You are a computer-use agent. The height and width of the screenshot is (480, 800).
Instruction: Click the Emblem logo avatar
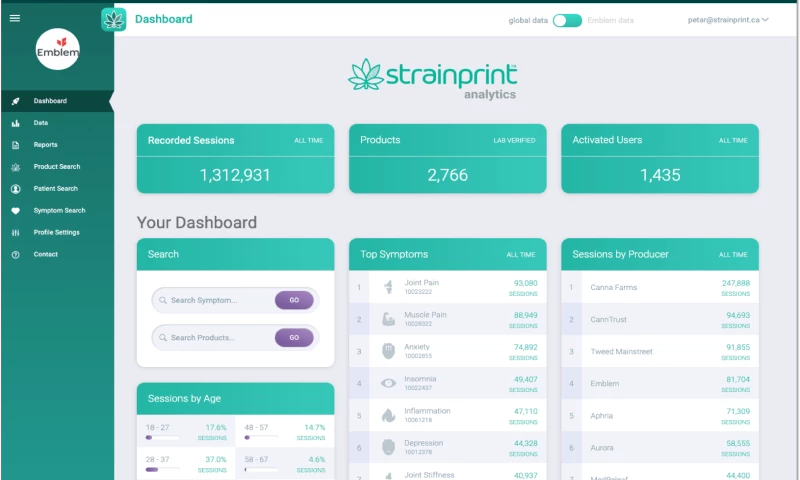pyautogui.click(x=58, y=49)
